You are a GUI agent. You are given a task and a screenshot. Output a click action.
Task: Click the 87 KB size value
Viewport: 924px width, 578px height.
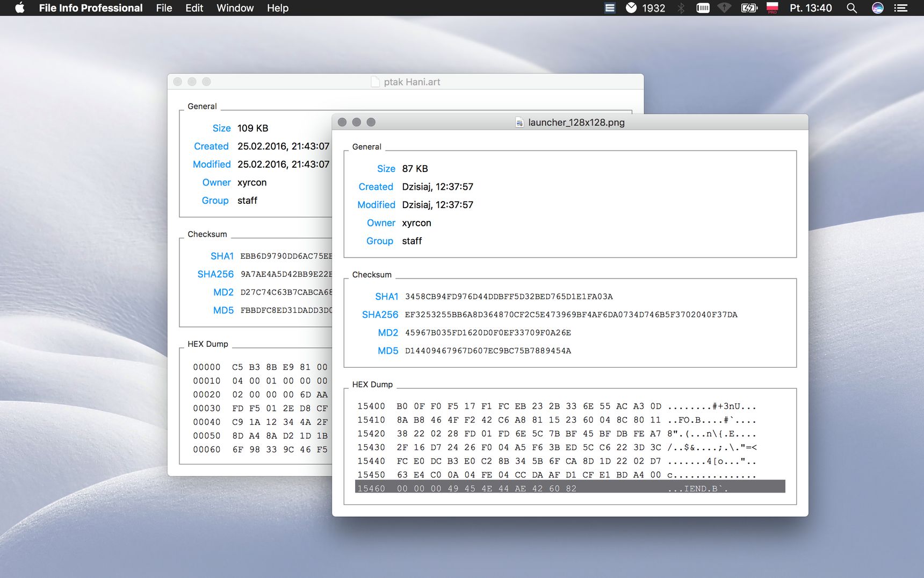tap(415, 169)
